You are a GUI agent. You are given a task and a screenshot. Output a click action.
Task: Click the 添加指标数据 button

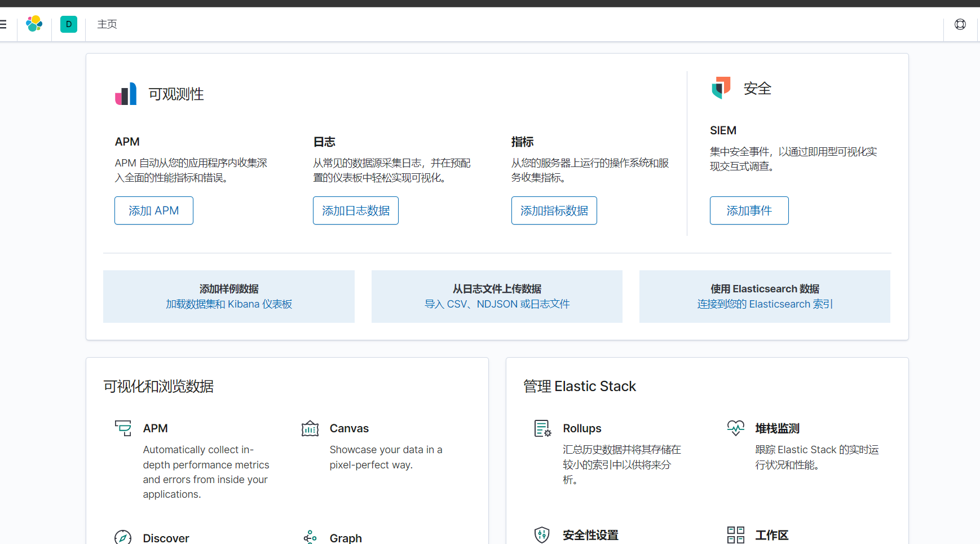coord(554,210)
